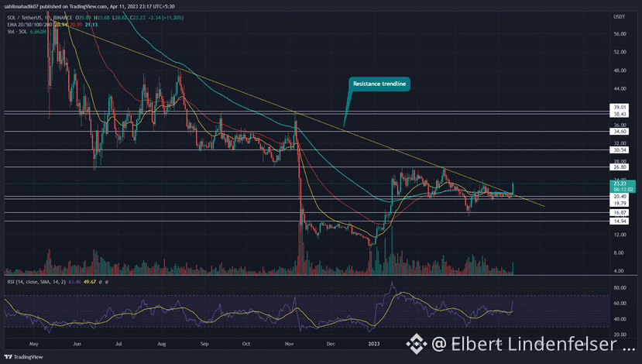Click the 14.94 price level label

pyautogui.click(x=620, y=221)
